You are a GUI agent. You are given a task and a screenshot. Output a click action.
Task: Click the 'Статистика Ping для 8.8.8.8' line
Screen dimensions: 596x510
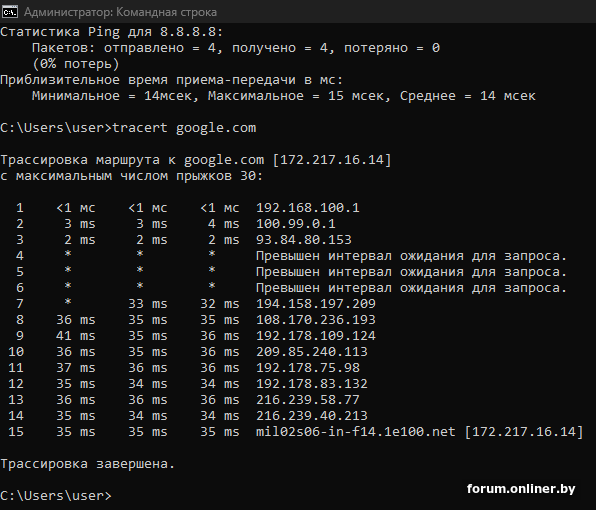[x=111, y=32]
